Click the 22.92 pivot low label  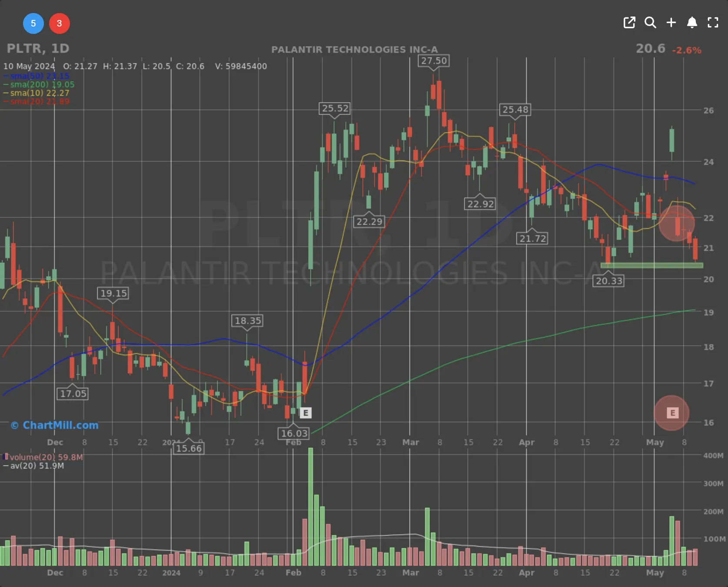click(480, 204)
